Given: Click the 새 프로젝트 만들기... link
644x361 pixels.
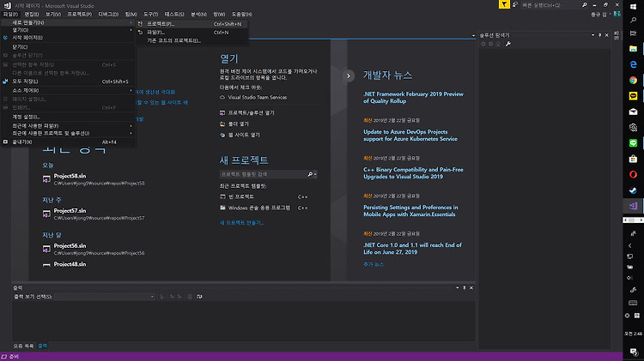Looking at the screenshot, I should tap(241, 223).
